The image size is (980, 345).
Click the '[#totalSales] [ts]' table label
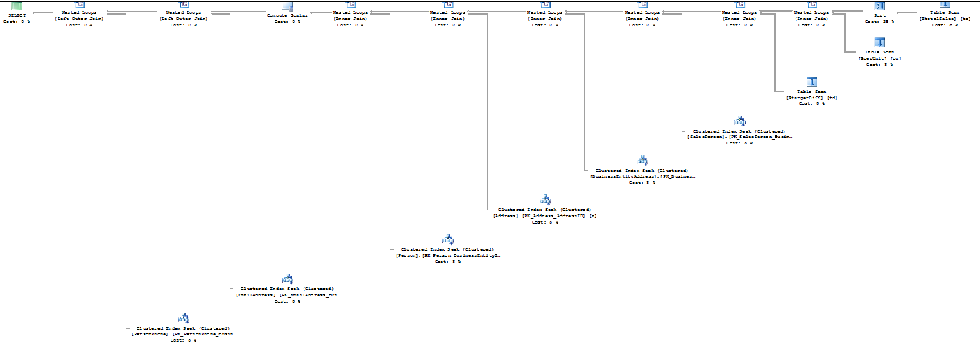click(944, 19)
